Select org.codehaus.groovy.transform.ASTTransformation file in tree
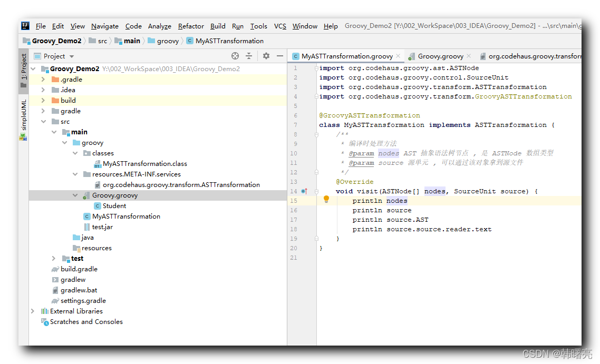This screenshot has height=364, width=600. point(181,185)
